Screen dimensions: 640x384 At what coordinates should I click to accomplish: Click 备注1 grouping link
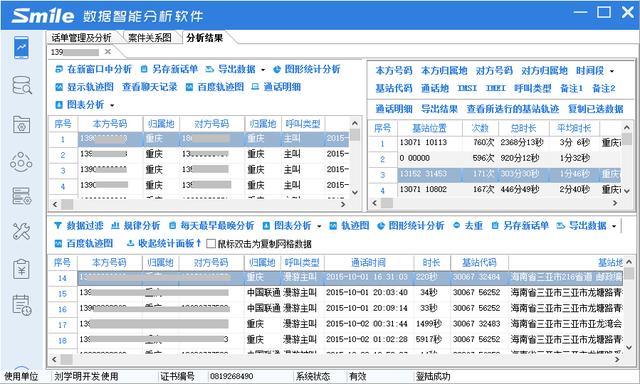[571, 88]
